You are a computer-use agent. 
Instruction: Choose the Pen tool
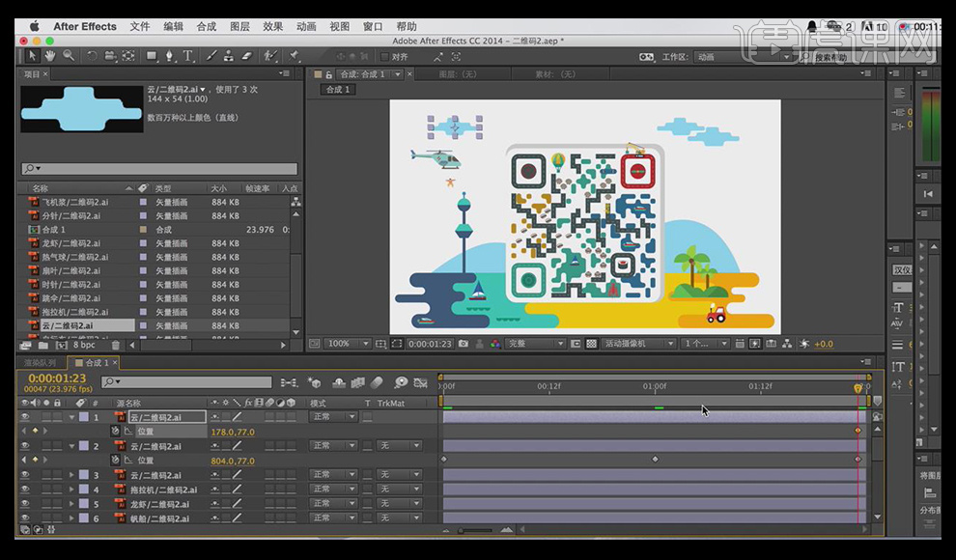(170, 56)
